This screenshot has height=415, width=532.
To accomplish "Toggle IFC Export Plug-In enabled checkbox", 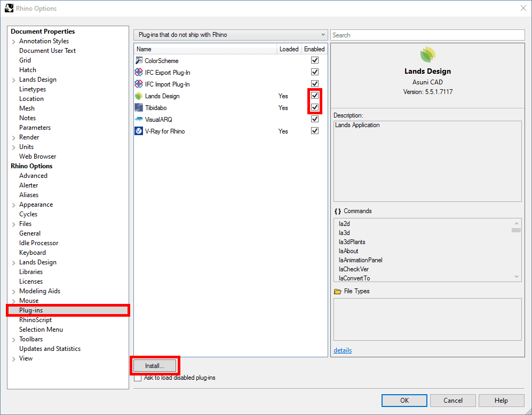I will (314, 72).
